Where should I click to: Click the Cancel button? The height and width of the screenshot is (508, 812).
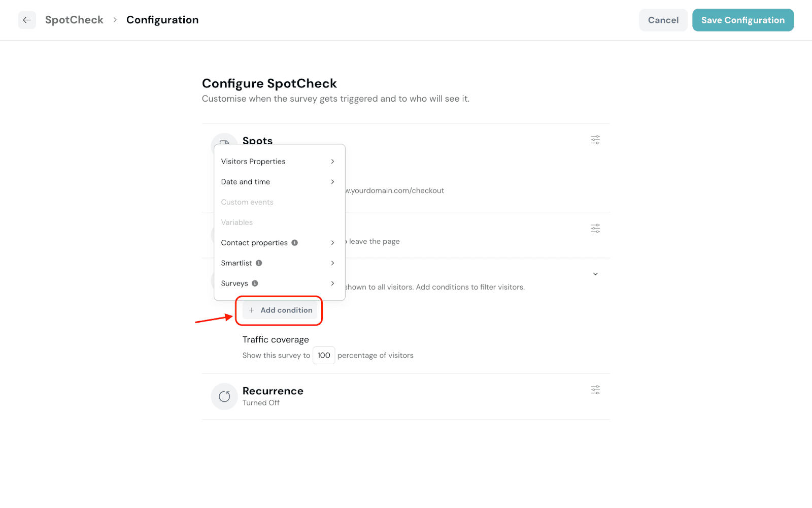663,20
